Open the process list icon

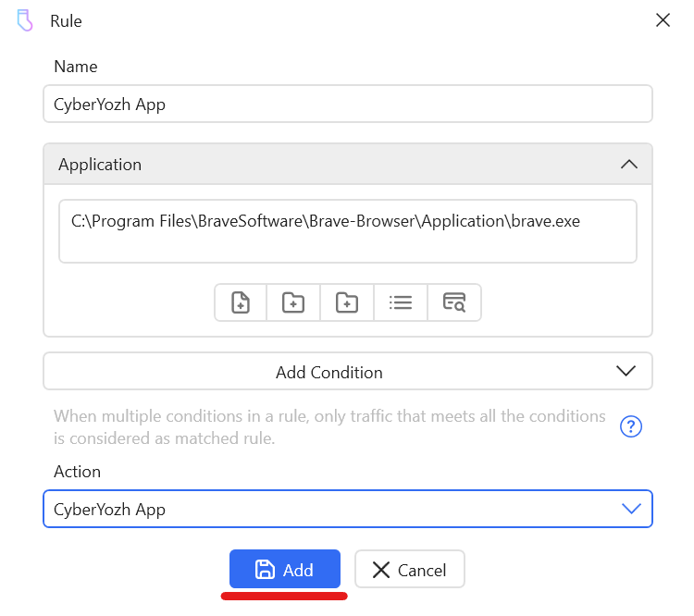(401, 302)
